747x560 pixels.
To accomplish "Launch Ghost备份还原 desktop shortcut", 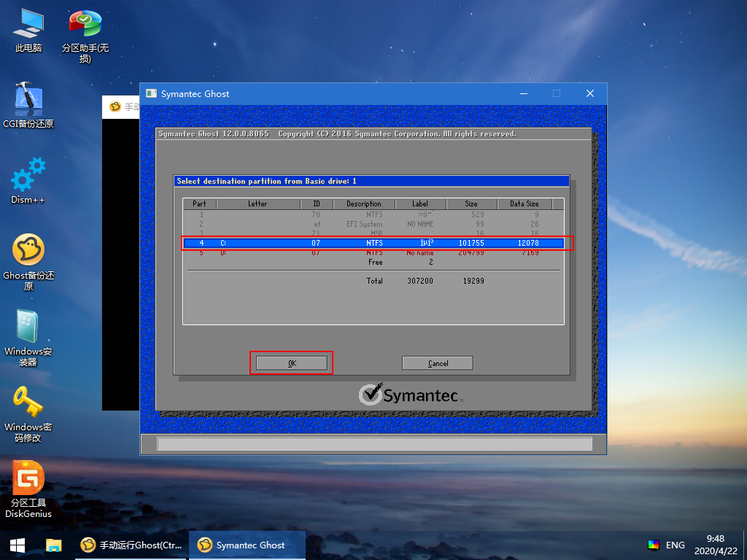I will pyautogui.click(x=28, y=262).
